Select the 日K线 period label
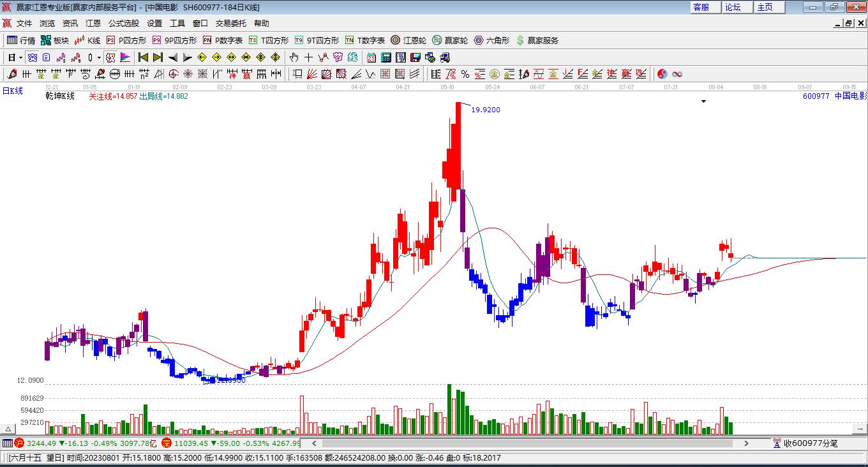The width and height of the screenshot is (868, 467). pos(12,91)
